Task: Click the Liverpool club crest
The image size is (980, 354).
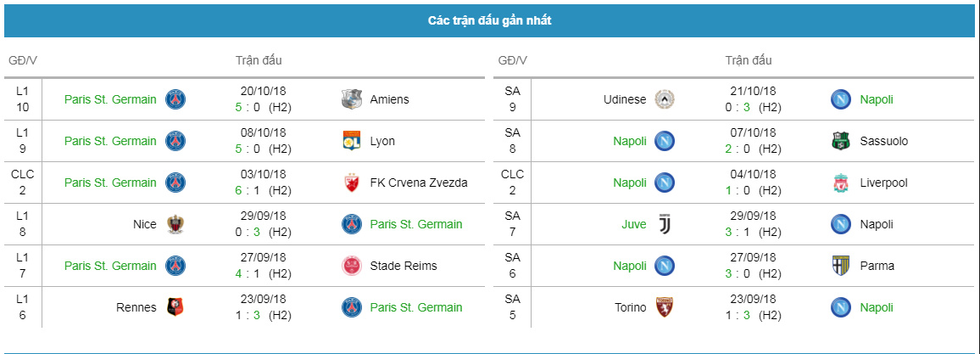Action: coord(841,183)
